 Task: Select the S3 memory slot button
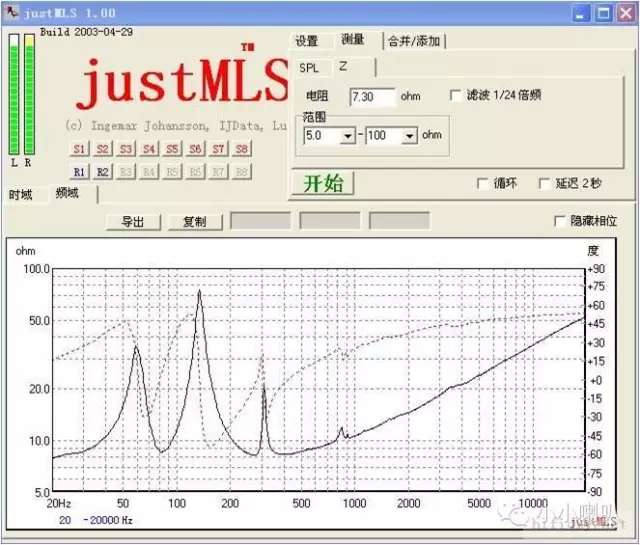point(126,149)
